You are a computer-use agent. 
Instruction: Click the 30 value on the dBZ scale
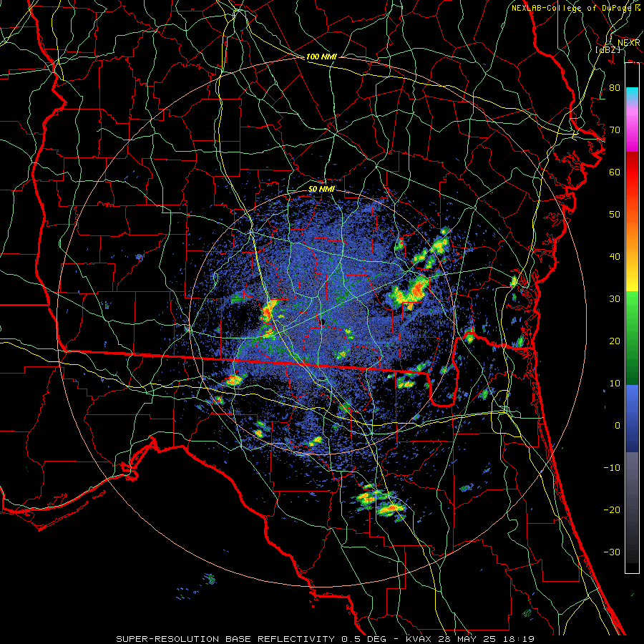pos(615,298)
